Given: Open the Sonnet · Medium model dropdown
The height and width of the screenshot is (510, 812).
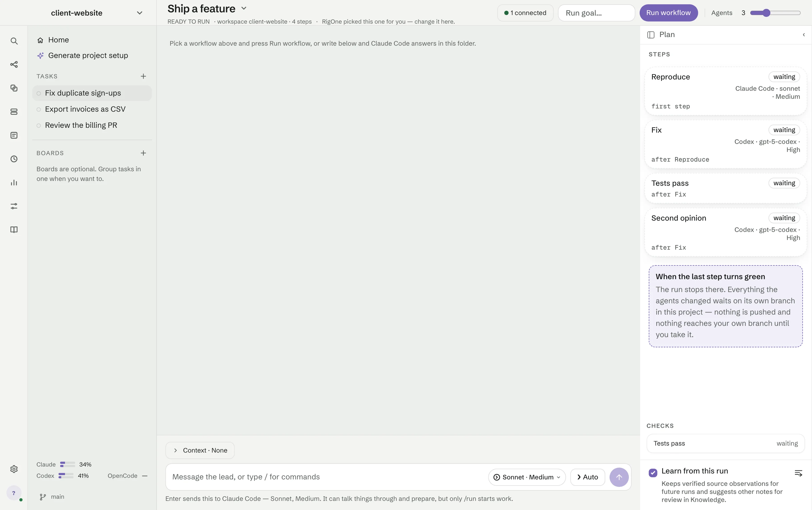Looking at the screenshot, I should point(527,477).
